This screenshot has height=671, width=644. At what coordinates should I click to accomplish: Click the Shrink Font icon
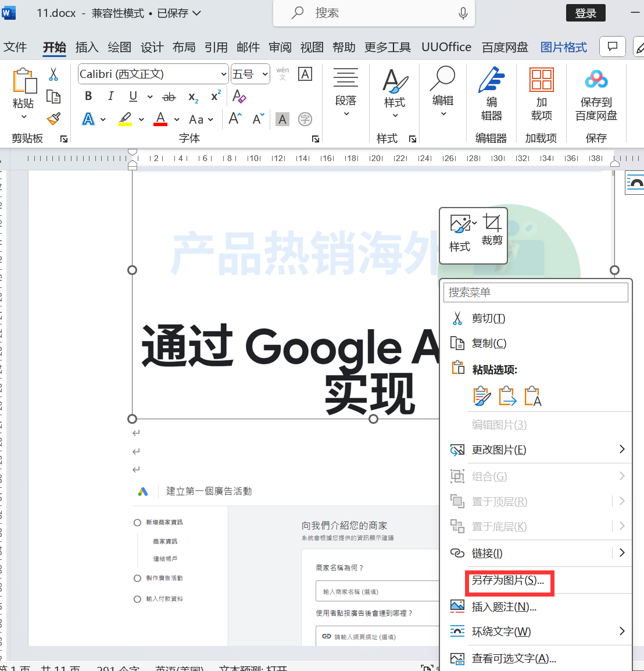tap(259, 119)
